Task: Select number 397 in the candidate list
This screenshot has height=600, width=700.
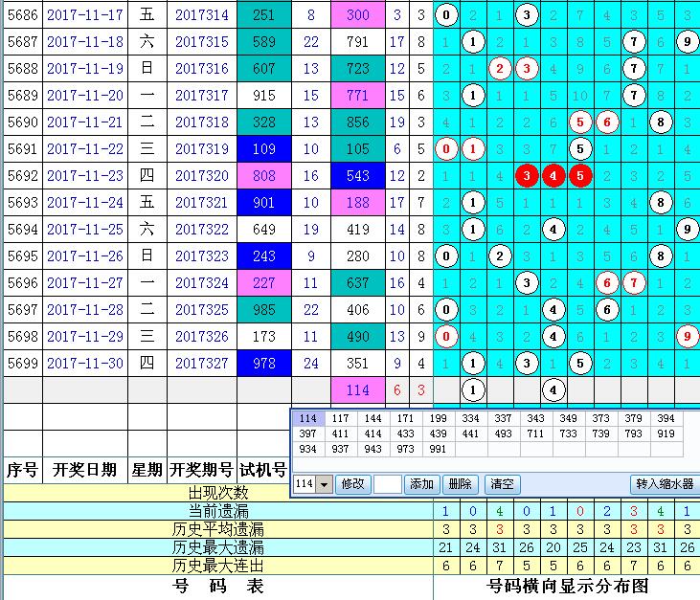Action: pyautogui.click(x=308, y=433)
